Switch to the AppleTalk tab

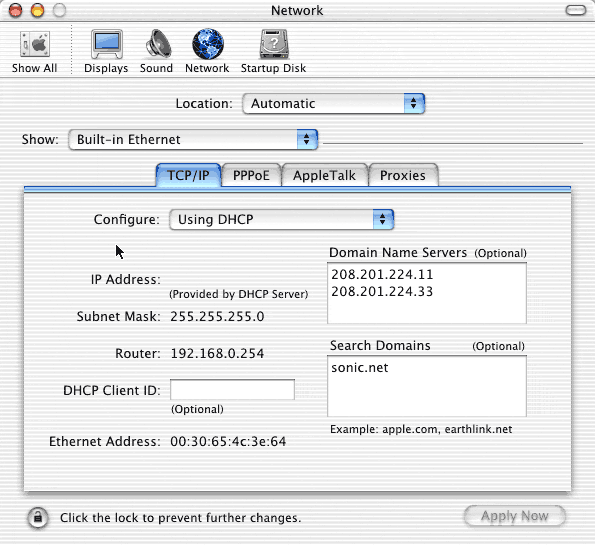coord(324,175)
